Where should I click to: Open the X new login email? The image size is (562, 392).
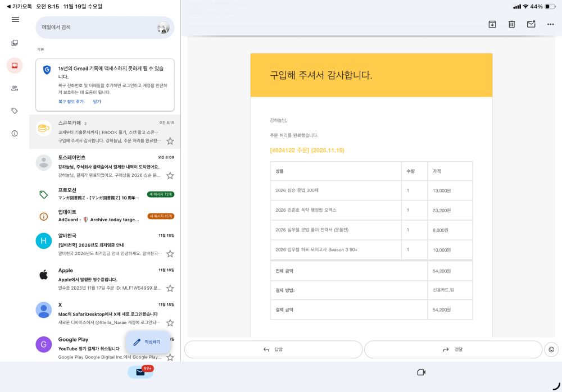105,313
